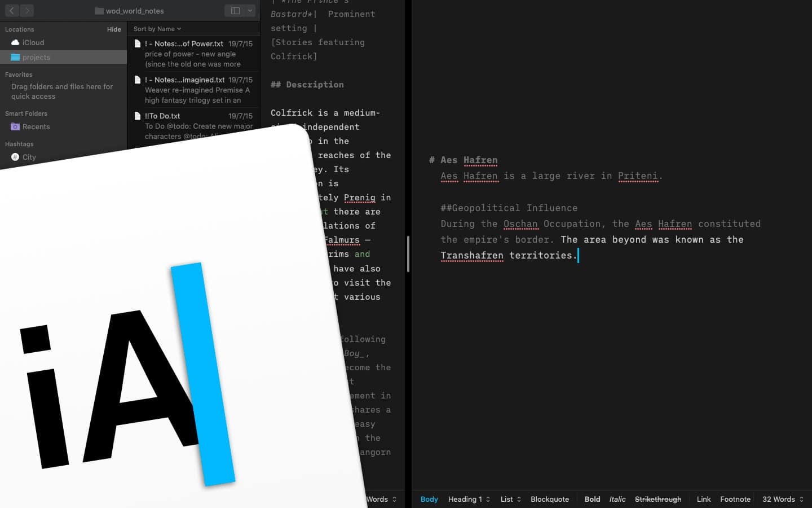
Task: Open the 32 Words statistics dropdown
Action: (783, 499)
